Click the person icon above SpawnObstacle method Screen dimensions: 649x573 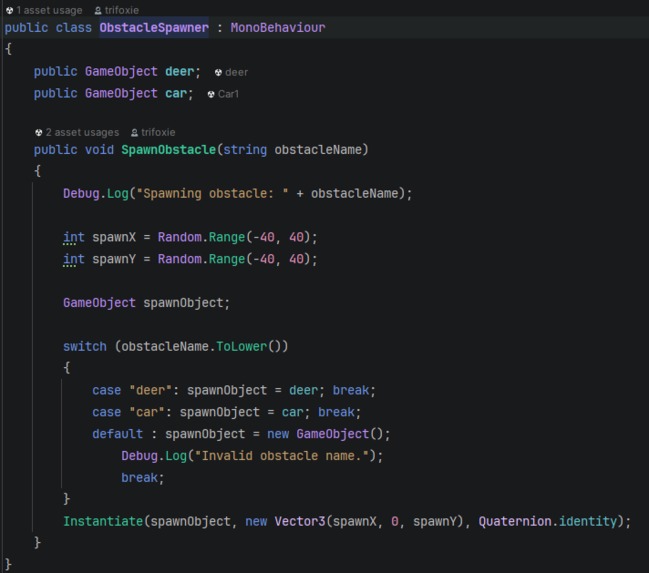134,132
